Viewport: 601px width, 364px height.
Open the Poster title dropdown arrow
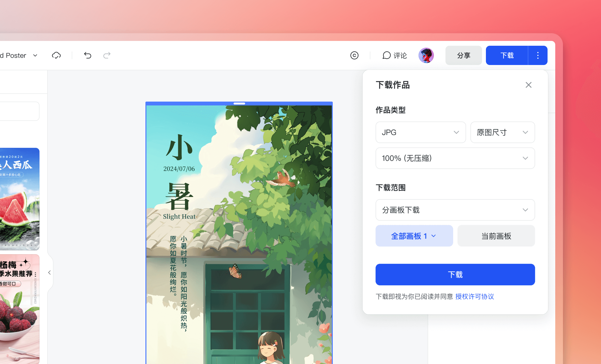(x=35, y=55)
